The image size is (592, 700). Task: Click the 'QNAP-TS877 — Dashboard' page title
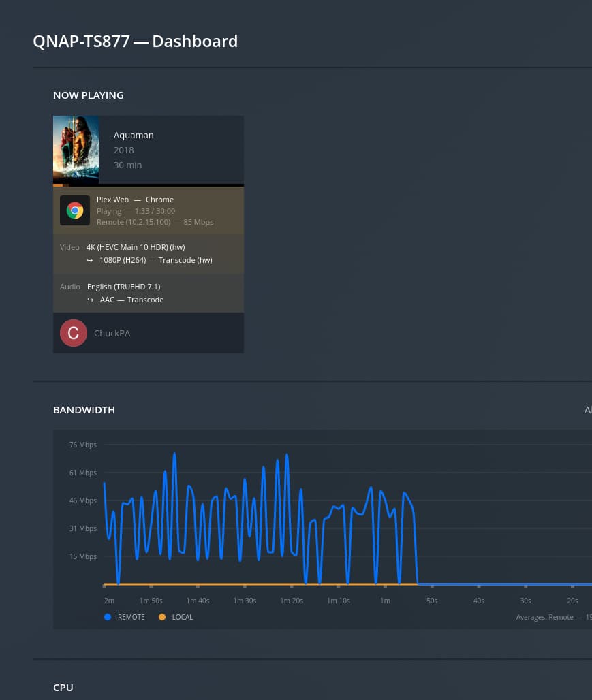[x=136, y=42]
